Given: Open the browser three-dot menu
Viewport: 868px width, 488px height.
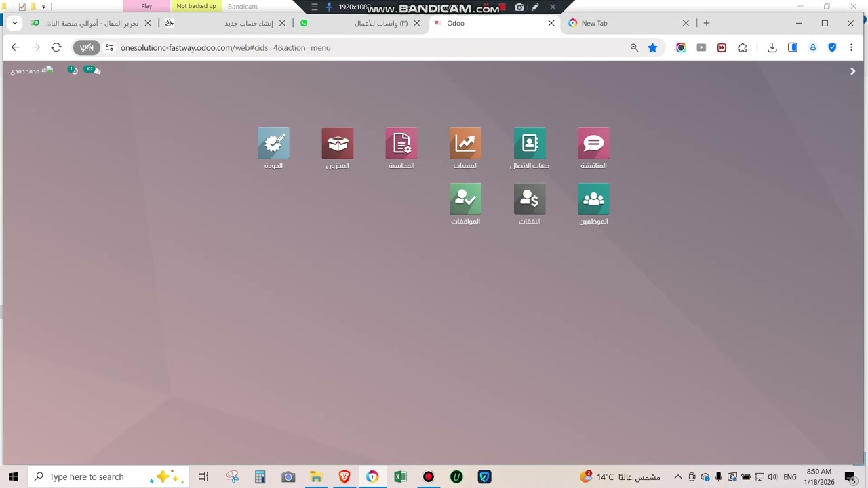Looking at the screenshot, I should click(x=852, y=47).
